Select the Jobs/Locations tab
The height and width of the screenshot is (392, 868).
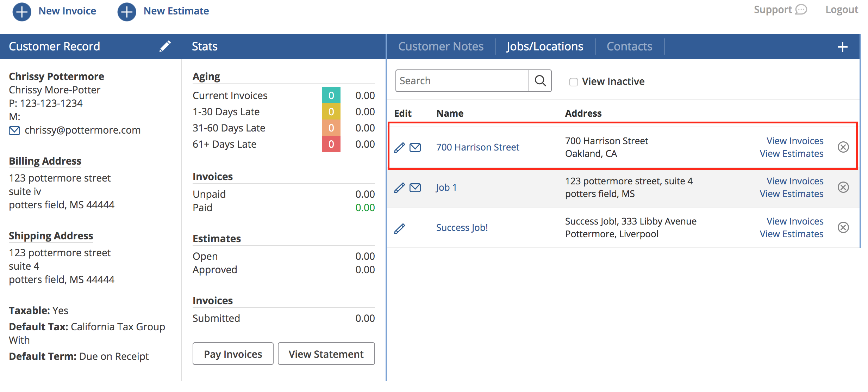click(x=545, y=46)
